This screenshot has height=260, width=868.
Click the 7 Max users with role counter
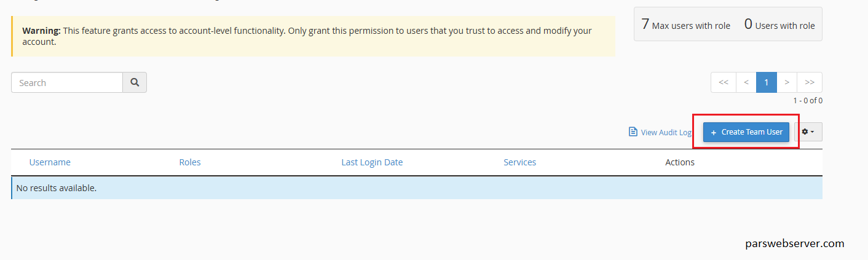point(686,25)
